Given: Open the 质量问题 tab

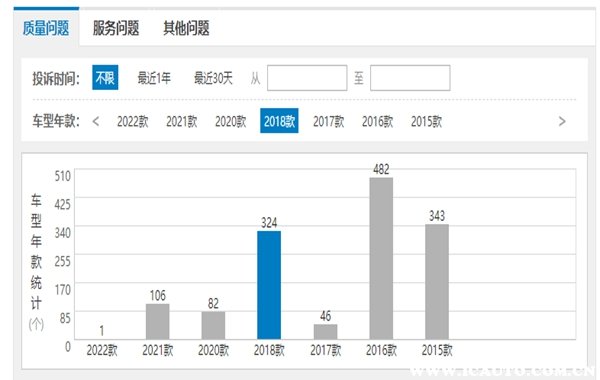Looking at the screenshot, I should click(46, 28).
